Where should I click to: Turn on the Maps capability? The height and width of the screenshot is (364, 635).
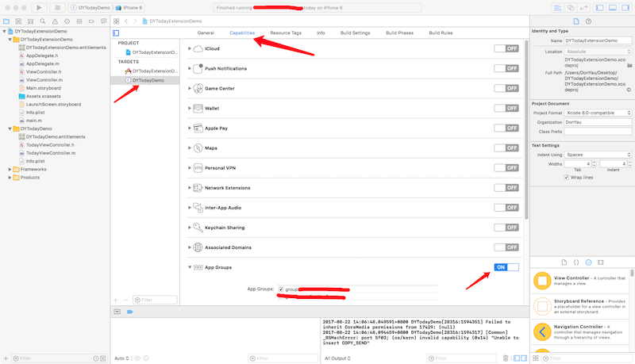pos(506,148)
